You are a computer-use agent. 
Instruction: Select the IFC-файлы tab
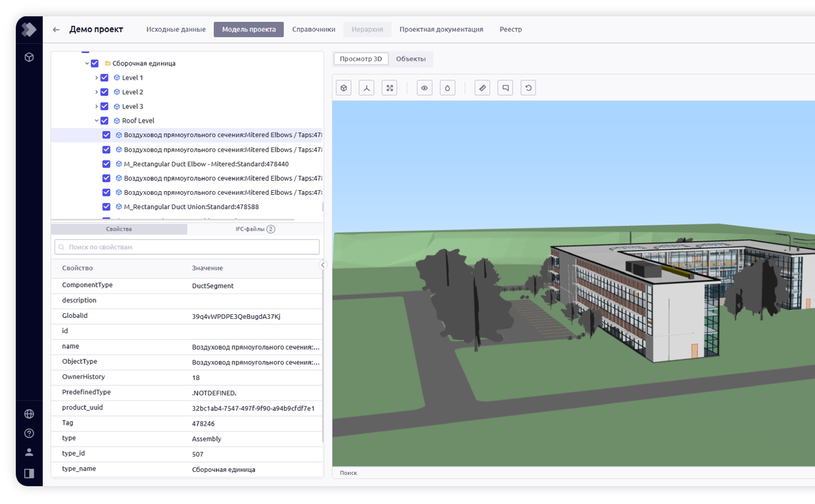255,229
